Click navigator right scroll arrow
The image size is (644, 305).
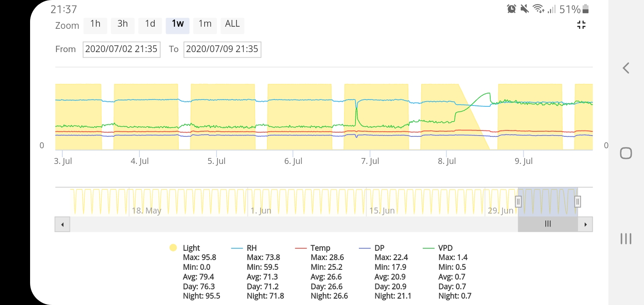point(585,224)
